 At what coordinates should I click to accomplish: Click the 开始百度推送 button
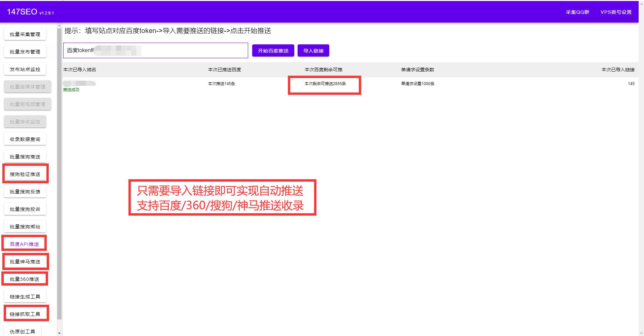(x=273, y=50)
